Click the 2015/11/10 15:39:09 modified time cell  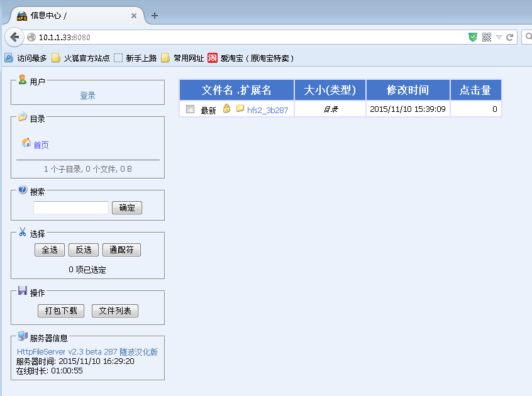[x=407, y=109]
